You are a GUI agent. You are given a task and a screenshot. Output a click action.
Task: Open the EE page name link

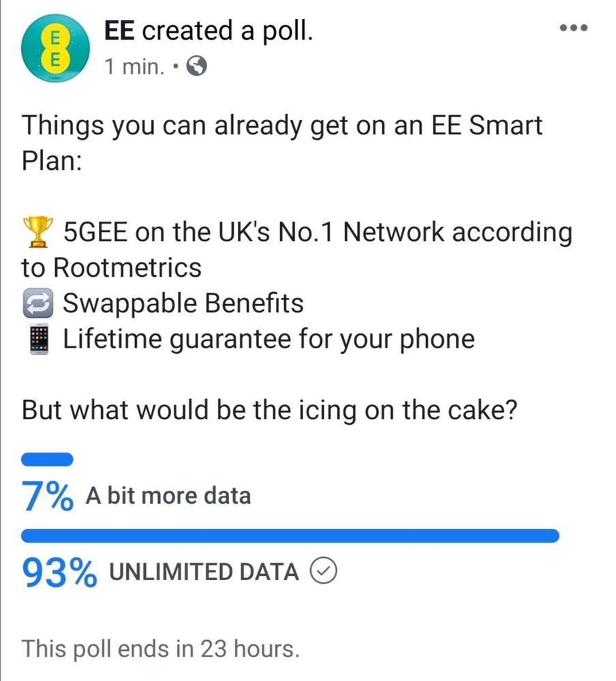coord(119,30)
